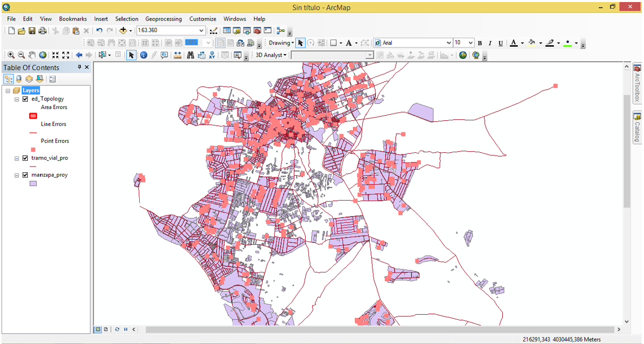Open the font size dropdown
The image size is (644, 344).
pyautogui.click(x=470, y=43)
